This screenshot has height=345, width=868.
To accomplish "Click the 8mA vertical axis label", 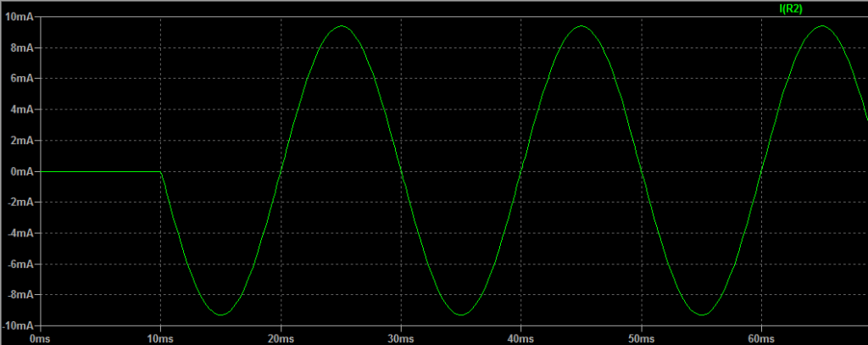I will point(21,47).
